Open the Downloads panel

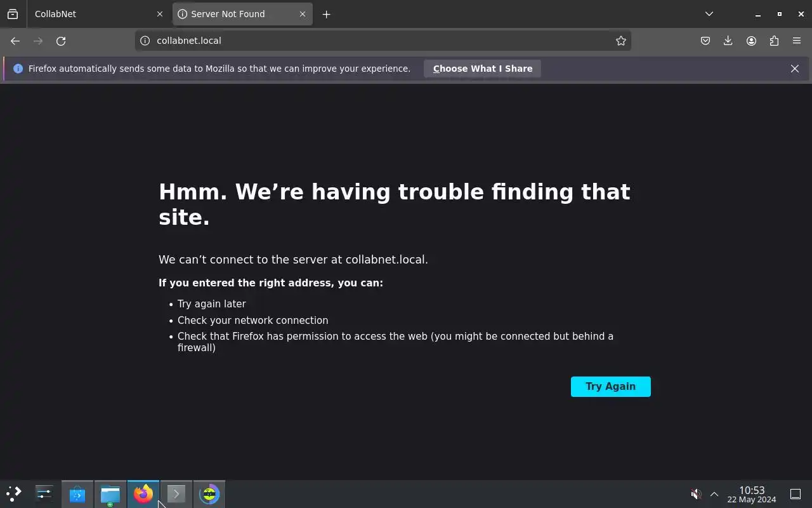(x=728, y=41)
